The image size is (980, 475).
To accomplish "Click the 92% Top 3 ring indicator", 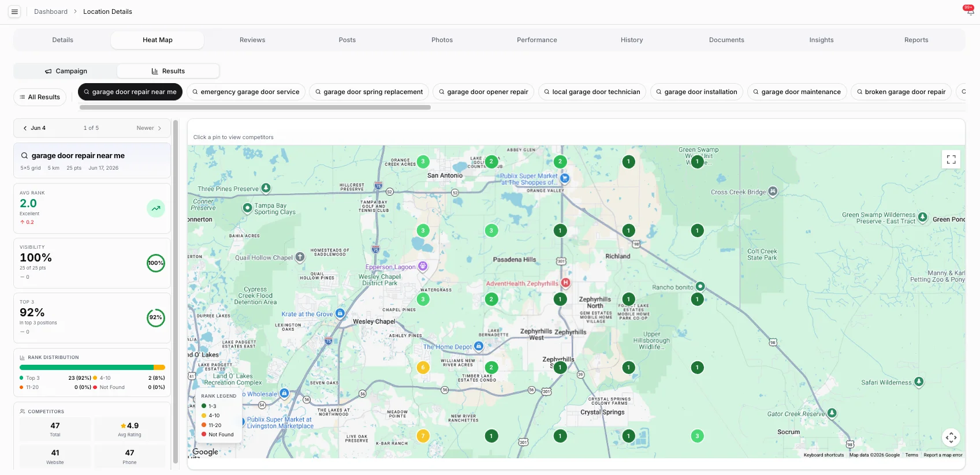I will (x=156, y=317).
